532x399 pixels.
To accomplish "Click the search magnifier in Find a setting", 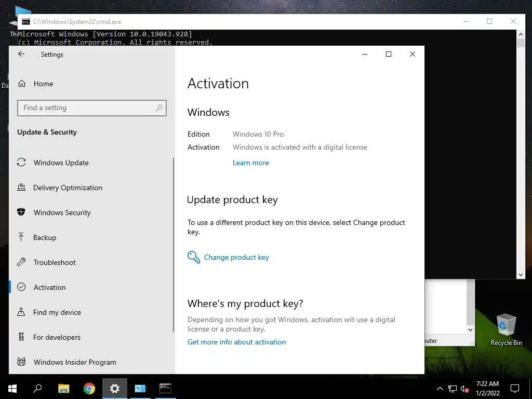I will 159,108.
